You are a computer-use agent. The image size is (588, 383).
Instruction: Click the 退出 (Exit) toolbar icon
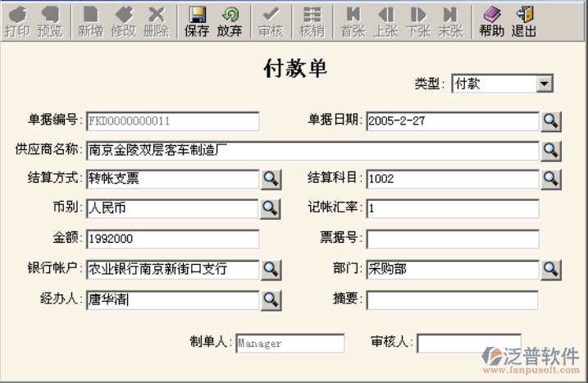524,21
